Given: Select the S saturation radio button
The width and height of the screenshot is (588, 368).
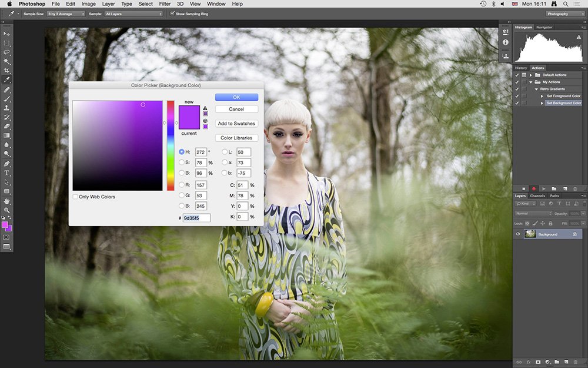Looking at the screenshot, I should tap(182, 163).
